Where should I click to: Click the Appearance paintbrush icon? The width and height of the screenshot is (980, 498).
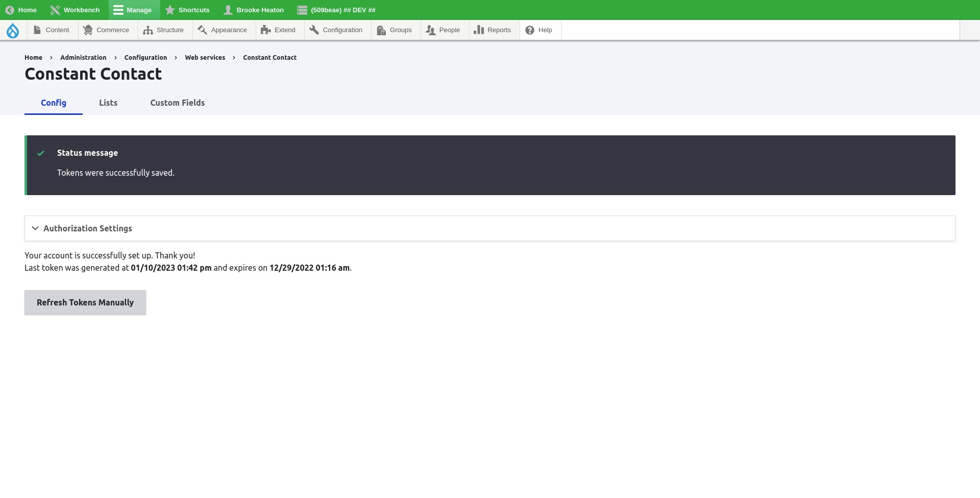click(202, 30)
